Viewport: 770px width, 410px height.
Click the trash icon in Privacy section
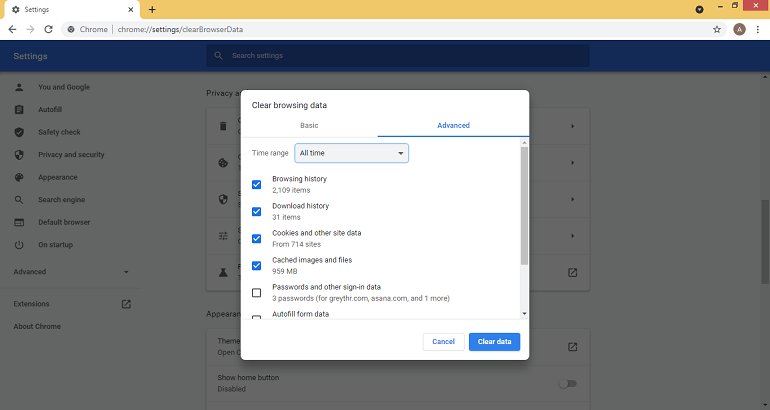[x=223, y=126]
